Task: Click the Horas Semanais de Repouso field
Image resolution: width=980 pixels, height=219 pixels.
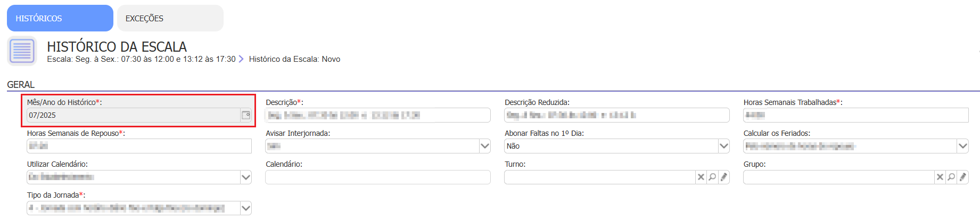Action: click(139, 146)
